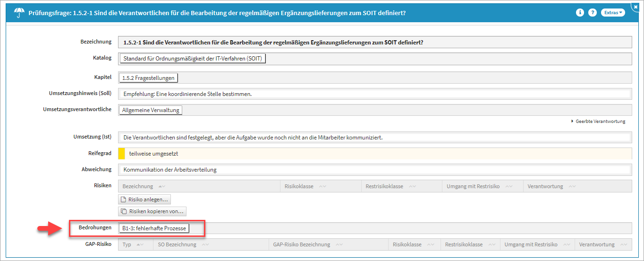This screenshot has height=261, width=644.
Task: Click the Risiko anlegen button
Action: 144,200
